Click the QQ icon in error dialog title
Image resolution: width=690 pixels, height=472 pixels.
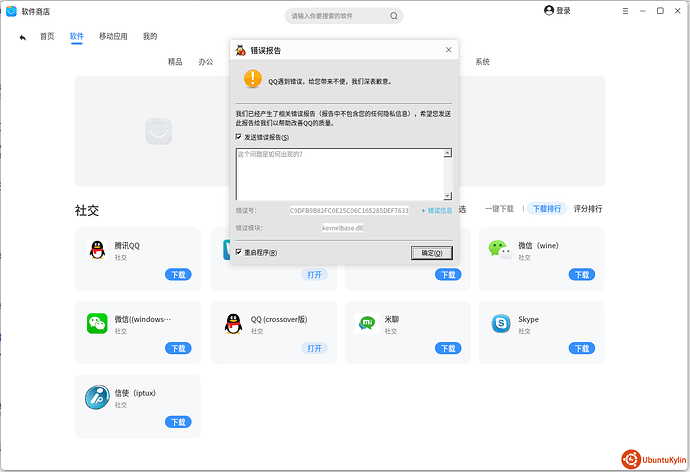click(241, 50)
